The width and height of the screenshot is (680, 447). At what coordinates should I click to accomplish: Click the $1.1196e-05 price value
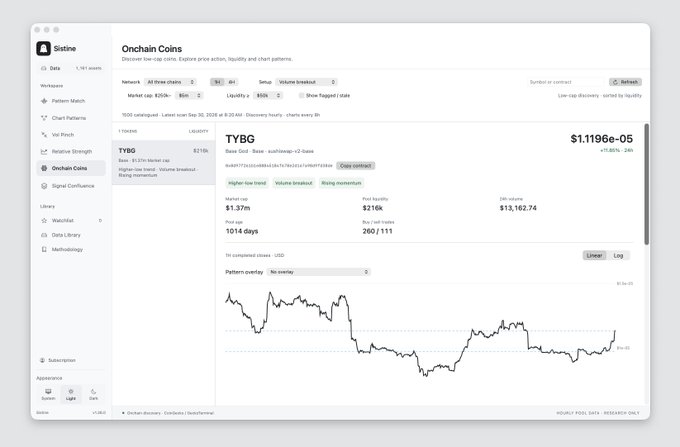tap(602, 139)
